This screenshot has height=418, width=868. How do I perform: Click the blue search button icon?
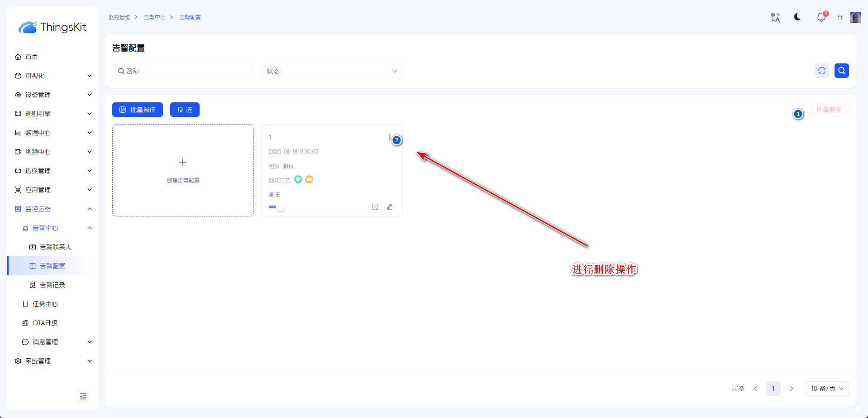point(841,71)
